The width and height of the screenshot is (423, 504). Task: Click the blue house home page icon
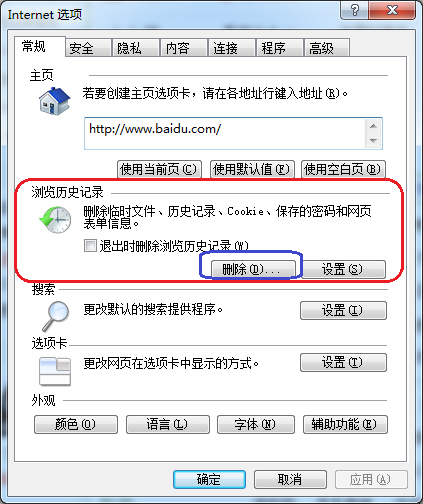54,101
